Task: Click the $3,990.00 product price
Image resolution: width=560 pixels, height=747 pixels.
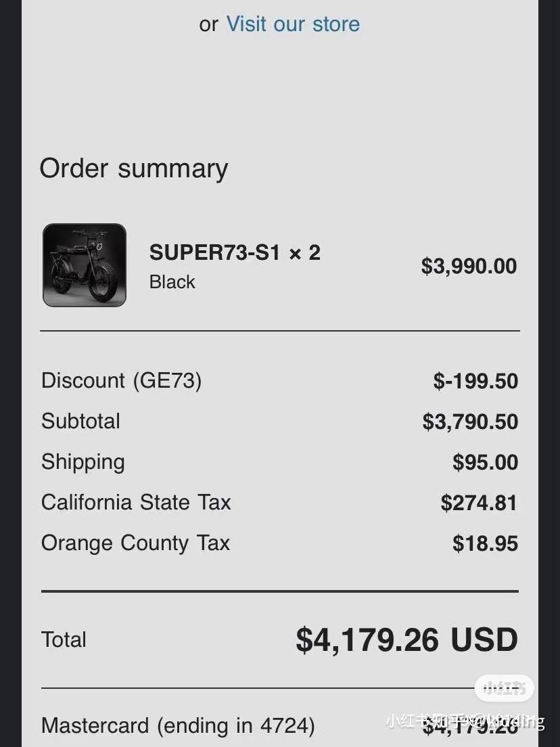Action: [469, 266]
